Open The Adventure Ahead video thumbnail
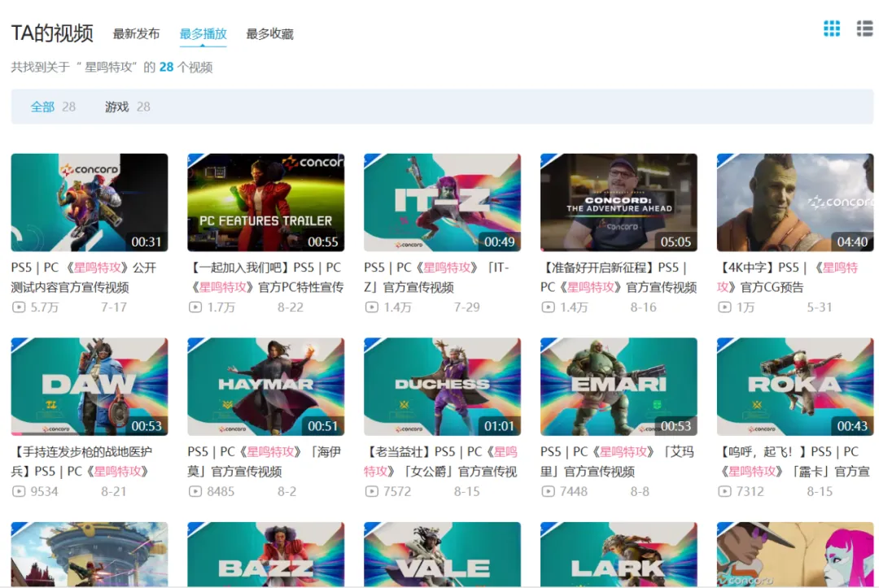The height and width of the screenshot is (588, 879). pyautogui.click(x=619, y=203)
